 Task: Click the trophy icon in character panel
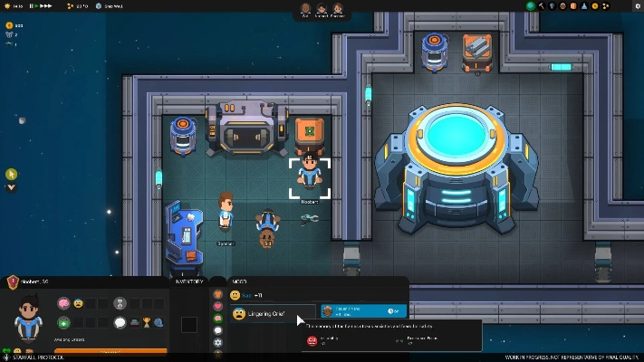point(147,323)
